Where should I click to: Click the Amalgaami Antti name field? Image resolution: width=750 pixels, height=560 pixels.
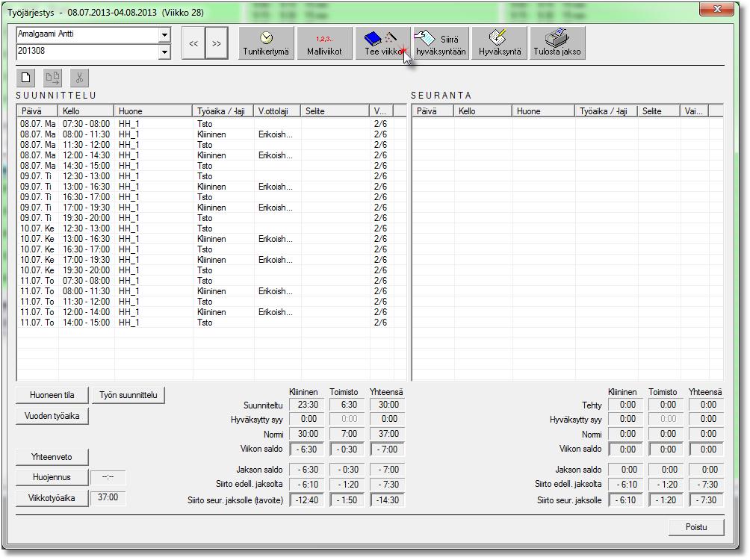click(87, 35)
